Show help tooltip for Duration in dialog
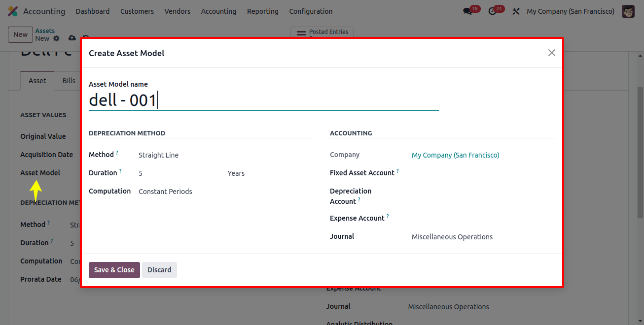Viewport: 644px width, 325px height. [120, 171]
